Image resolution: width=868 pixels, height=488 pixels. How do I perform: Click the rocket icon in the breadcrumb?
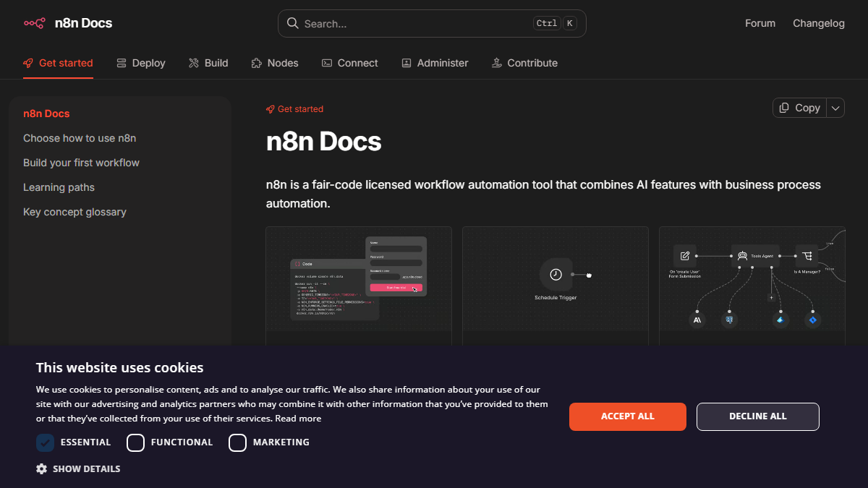click(x=271, y=109)
